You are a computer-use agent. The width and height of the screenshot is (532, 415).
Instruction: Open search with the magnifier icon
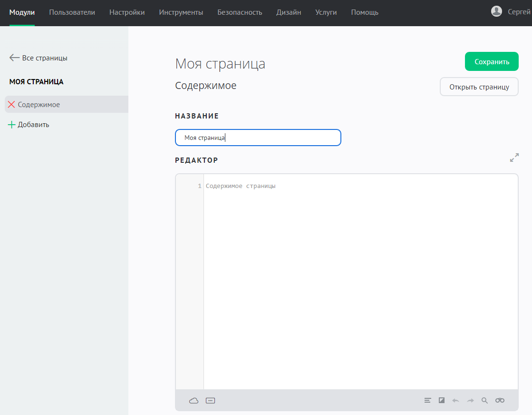484,401
